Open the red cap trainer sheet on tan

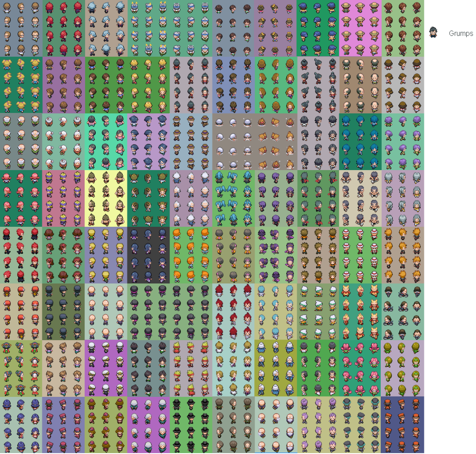[21, 312]
